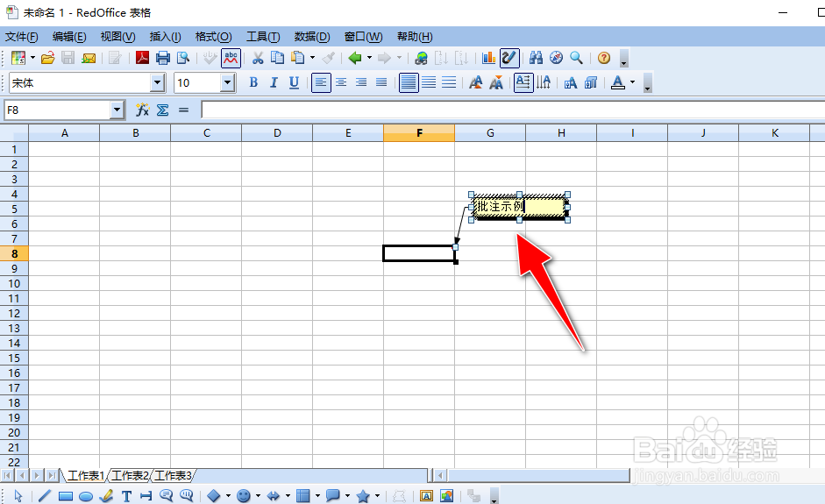Enable align left
The width and height of the screenshot is (825, 504).
tap(321, 82)
